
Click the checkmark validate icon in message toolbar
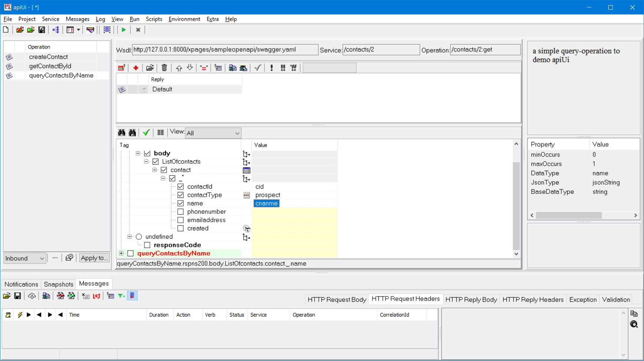point(257,68)
